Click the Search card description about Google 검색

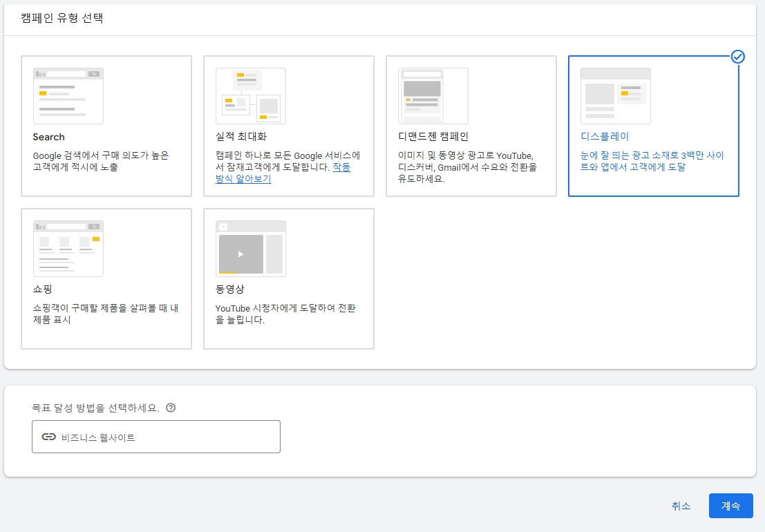(100, 162)
